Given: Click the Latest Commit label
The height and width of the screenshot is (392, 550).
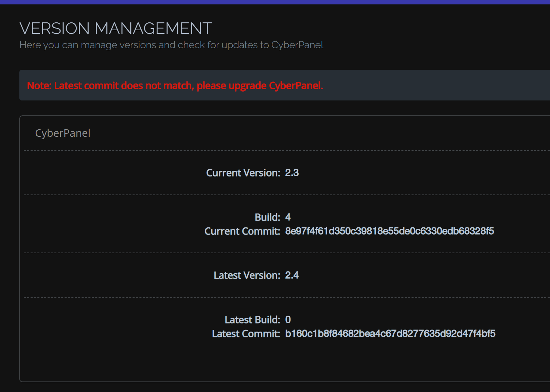Looking at the screenshot, I should coord(246,334).
